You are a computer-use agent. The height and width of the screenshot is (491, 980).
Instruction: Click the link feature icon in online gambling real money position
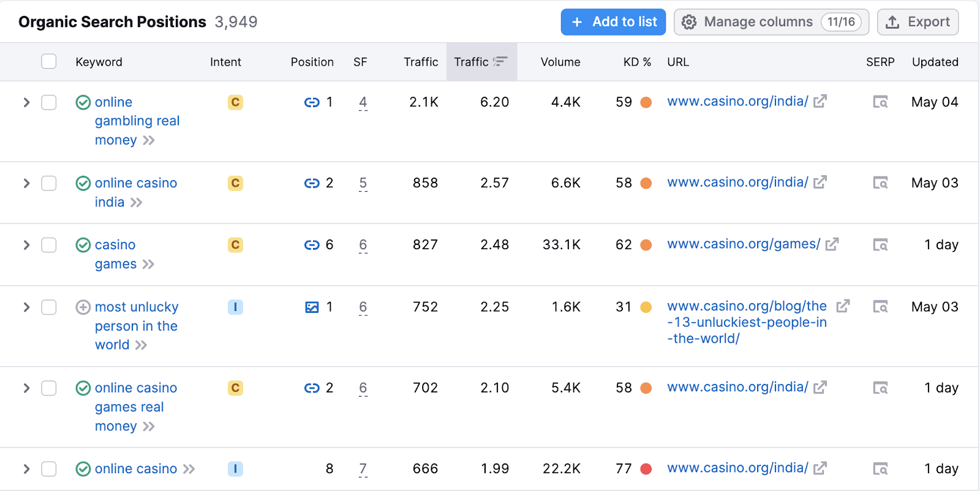click(x=312, y=102)
